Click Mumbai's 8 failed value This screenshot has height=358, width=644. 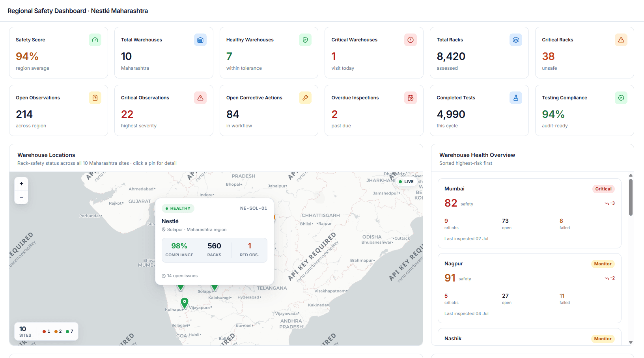(x=561, y=221)
